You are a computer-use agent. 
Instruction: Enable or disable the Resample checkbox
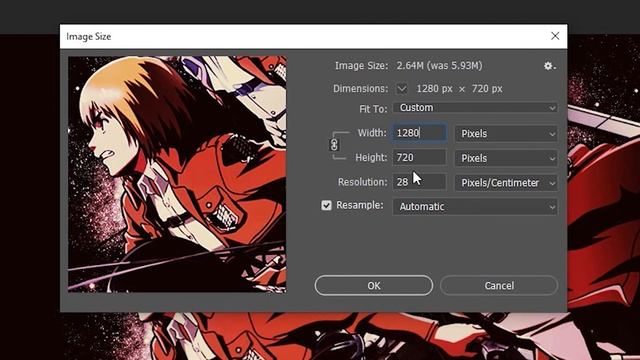(x=326, y=205)
